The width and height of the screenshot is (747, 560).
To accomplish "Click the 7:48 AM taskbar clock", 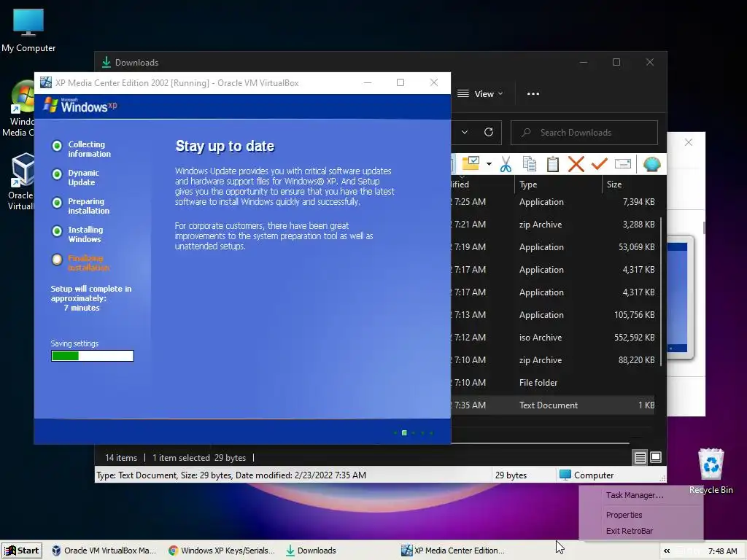I will [x=722, y=551].
